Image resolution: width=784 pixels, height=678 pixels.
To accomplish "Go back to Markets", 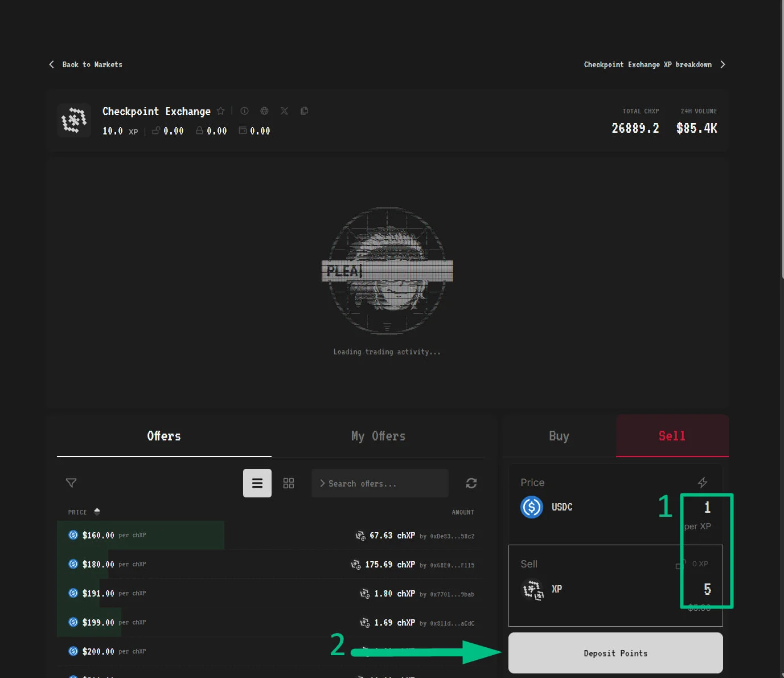I will coord(85,64).
